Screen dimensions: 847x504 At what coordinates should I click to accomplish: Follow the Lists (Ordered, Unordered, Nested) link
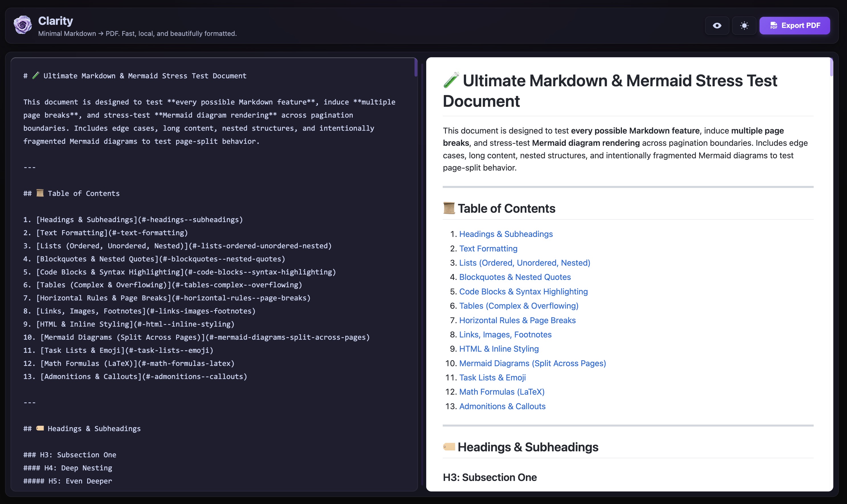(x=524, y=263)
